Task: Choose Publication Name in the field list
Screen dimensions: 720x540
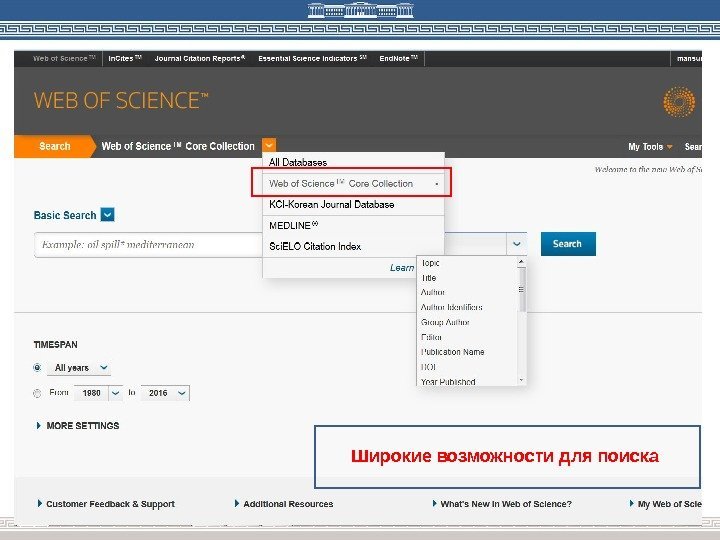Action: pos(467,352)
